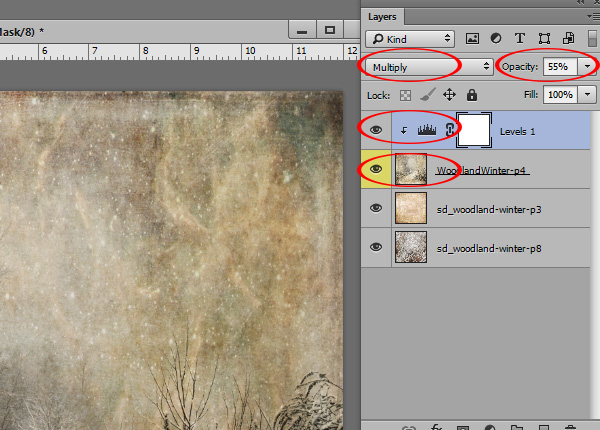Toggle visibility of WoodlandWinter-p4 layer
The image size is (600, 430).
coord(376,170)
